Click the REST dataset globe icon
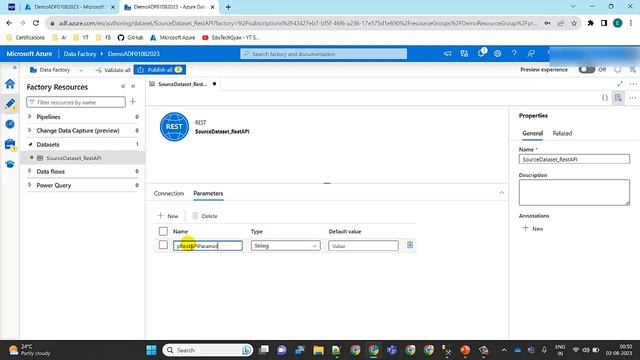The height and width of the screenshot is (360, 640). pos(174,127)
